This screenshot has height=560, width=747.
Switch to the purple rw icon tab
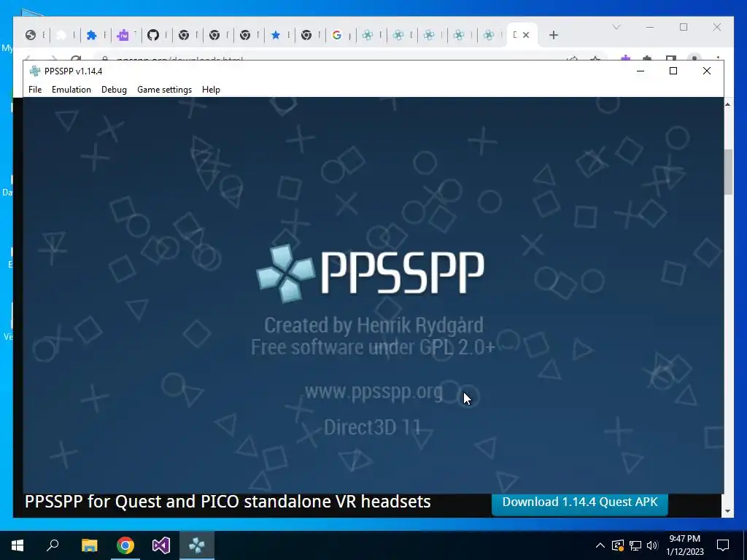[123, 35]
